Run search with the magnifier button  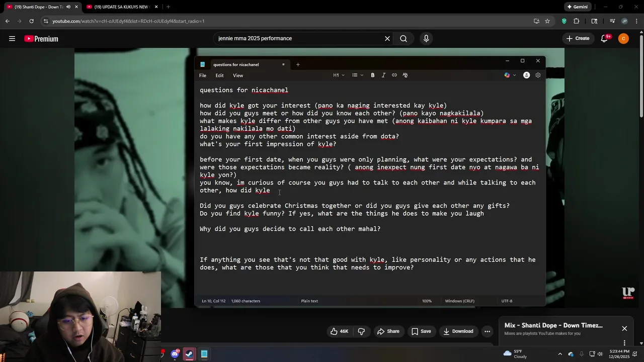(404, 38)
